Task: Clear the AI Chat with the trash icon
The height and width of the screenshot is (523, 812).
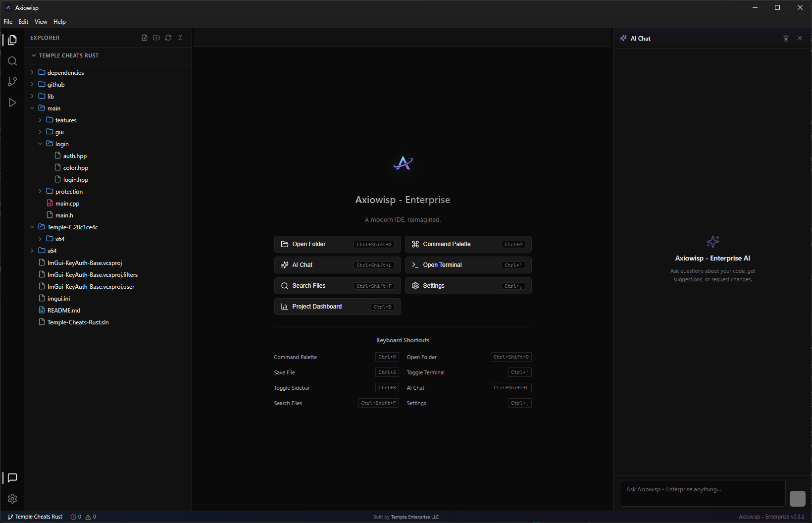Action: pyautogui.click(x=786, y=38)
